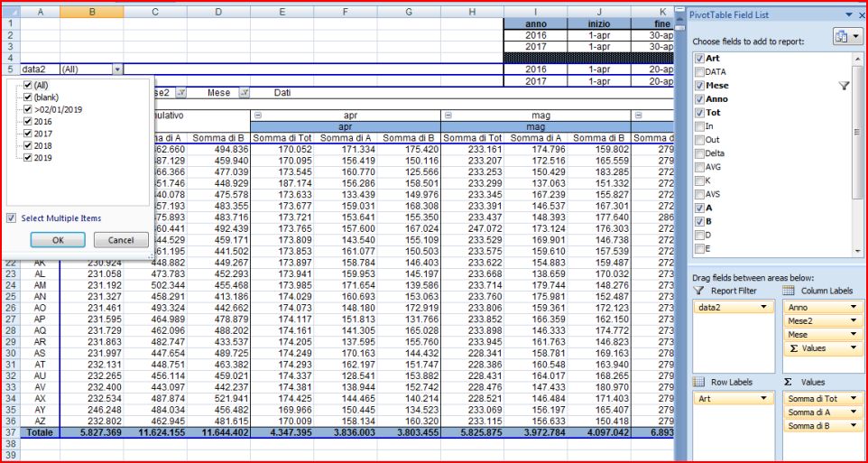Toggle the 2017 filter checkbox

click(28, 134)
